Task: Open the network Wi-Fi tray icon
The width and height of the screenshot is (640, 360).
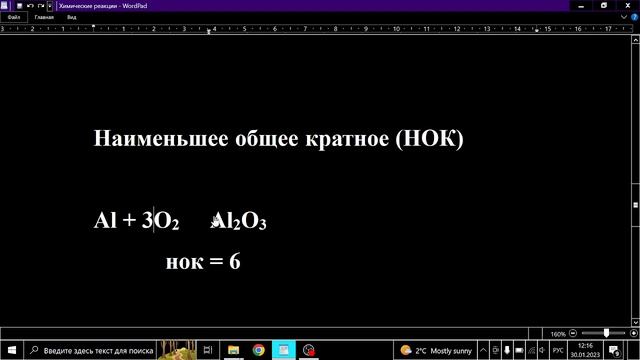Action: [x=531, y=350]
